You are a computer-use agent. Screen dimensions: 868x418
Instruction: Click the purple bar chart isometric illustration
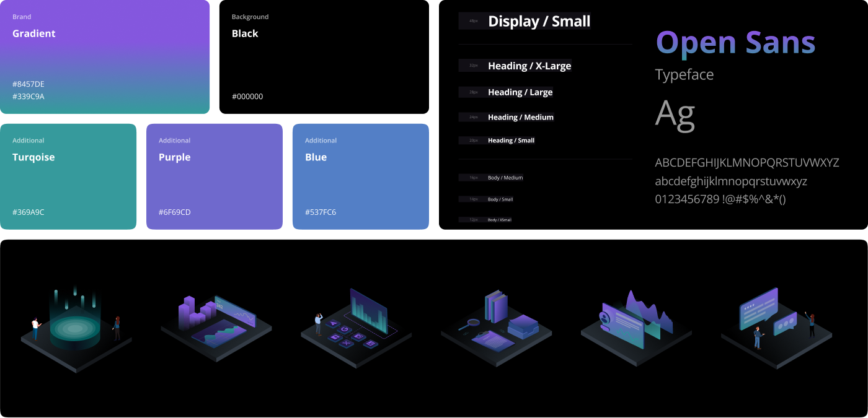coord(216,329)
